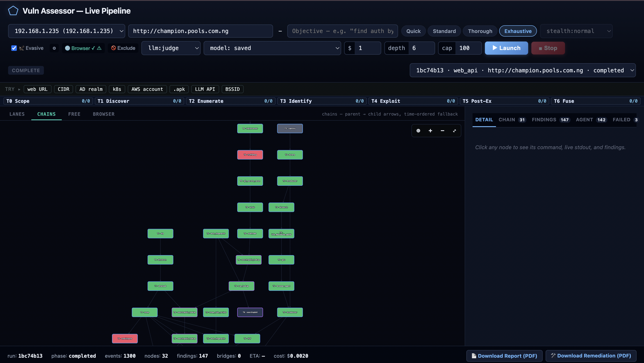
Task: Try the web URL example chip
Action: tap(37, 89)
